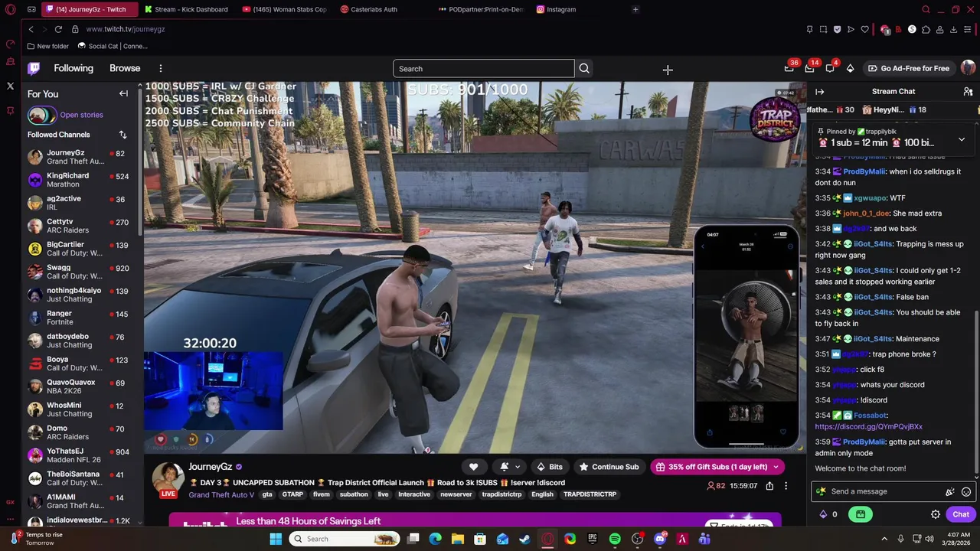Open more options next to Browse
The image size is (980, 551).
pyautogui.click(x=160, y=69)
